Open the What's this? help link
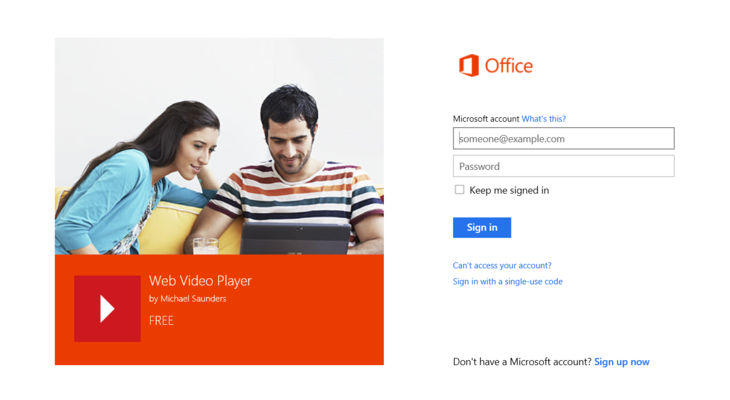Screen dimensions: 730x400 coord(543,119)
